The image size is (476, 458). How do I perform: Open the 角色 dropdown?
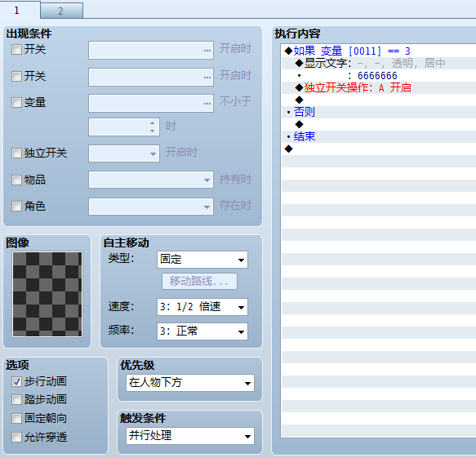click(151, 207)
